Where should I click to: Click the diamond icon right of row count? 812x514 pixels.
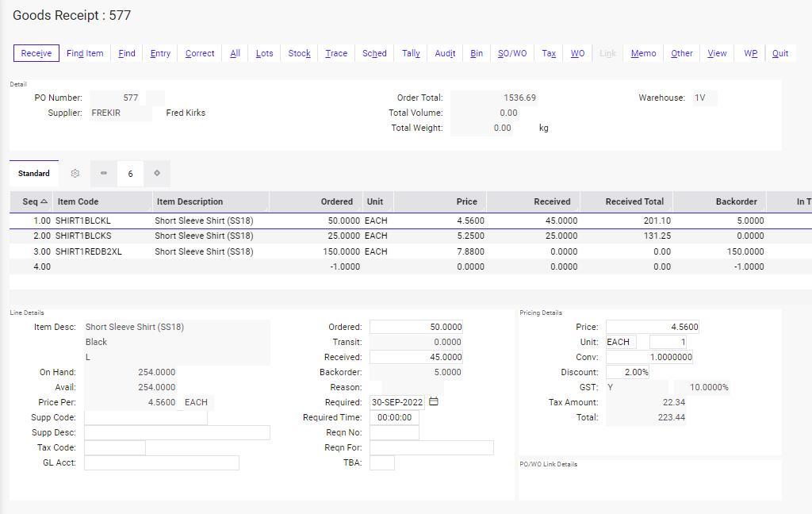156,173
